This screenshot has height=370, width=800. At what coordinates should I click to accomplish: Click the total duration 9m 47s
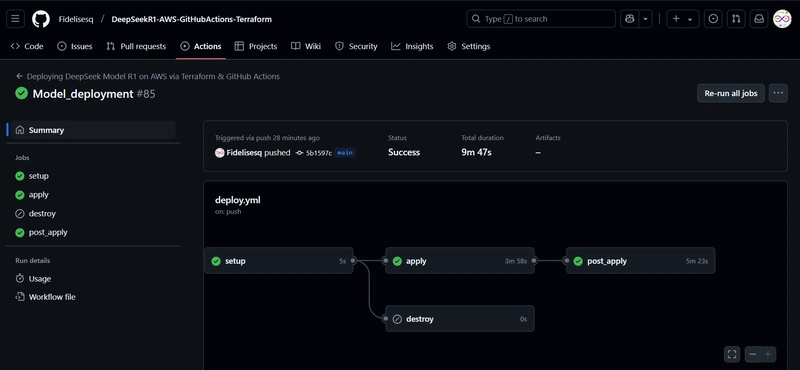point(477,153)
